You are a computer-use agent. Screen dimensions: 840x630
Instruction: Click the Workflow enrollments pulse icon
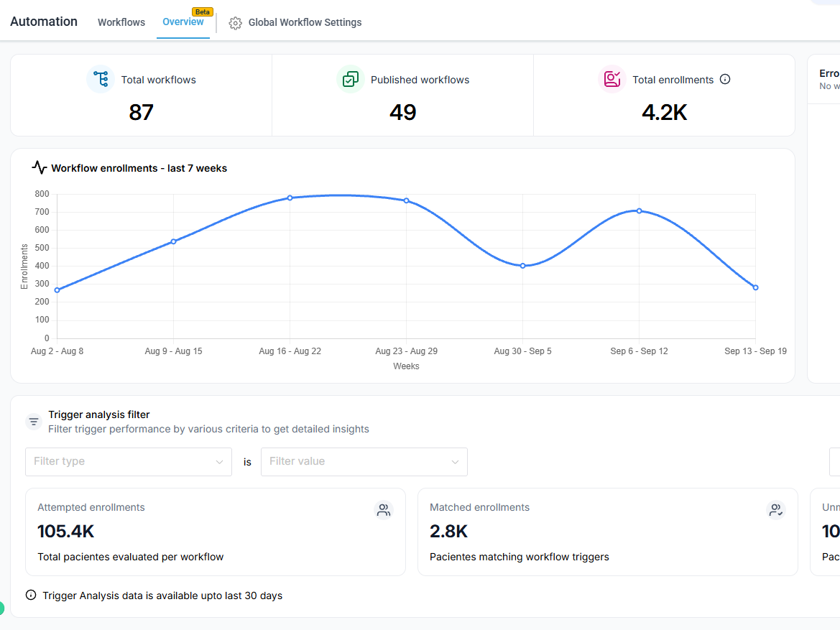pyautogui.click(x=39, y=167)
